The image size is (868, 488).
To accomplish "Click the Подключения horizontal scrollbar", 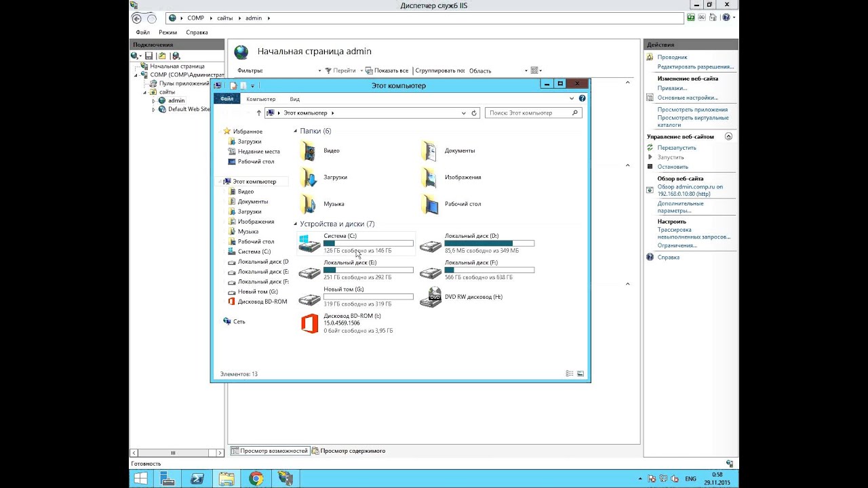I will click(x=177, y=453).
